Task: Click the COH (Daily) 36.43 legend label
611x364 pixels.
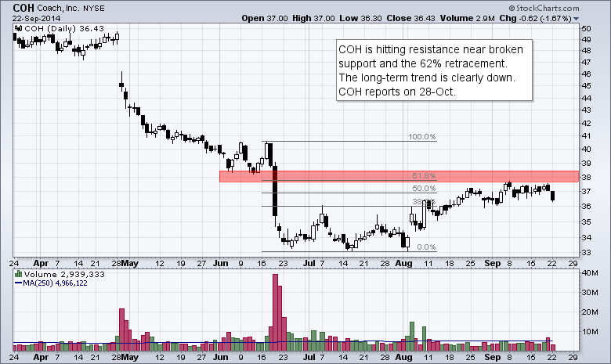Action: pyautogui.click(x=64, y=28)
